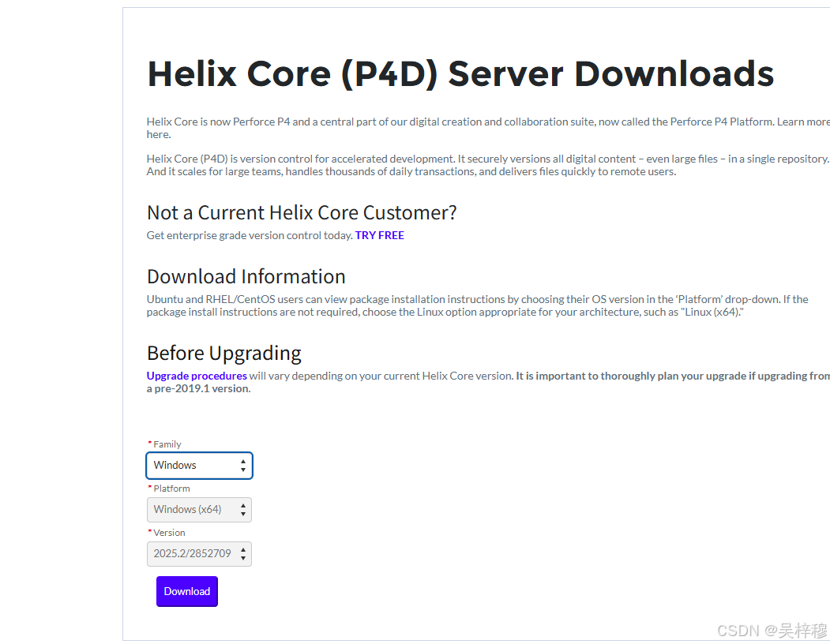Click the 'Download Information' heading
Screen dimensions: 830x644
[246, 277]
